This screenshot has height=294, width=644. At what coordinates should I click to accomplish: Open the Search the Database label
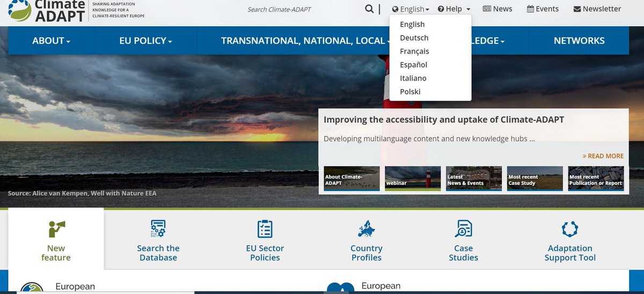point(158,253)
